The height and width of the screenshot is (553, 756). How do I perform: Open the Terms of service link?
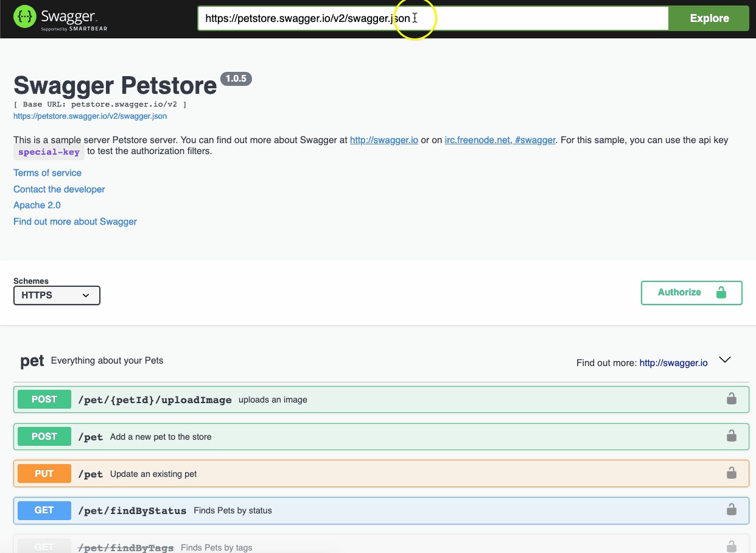[x=47, y=173]
